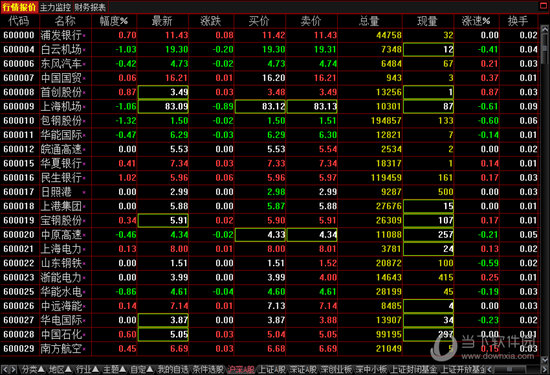The width and height of the screenshot is (550, 375).
Task: Switch to the 财务报表 tab
Action: [90, 7]
